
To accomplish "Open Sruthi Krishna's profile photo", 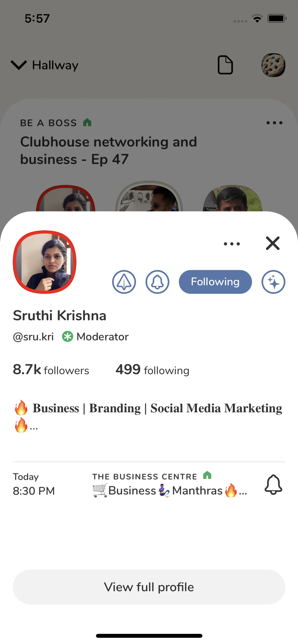I will (45, 262).
